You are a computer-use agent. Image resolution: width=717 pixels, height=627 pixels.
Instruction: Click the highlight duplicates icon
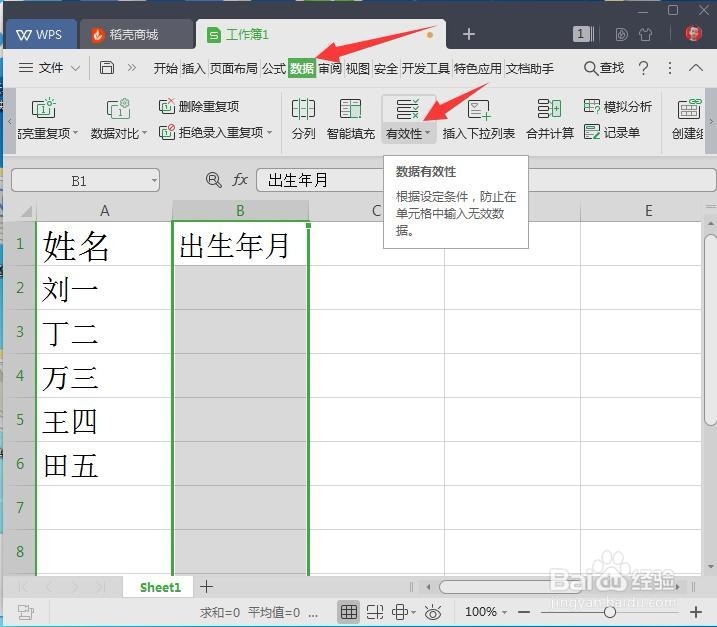44,108
